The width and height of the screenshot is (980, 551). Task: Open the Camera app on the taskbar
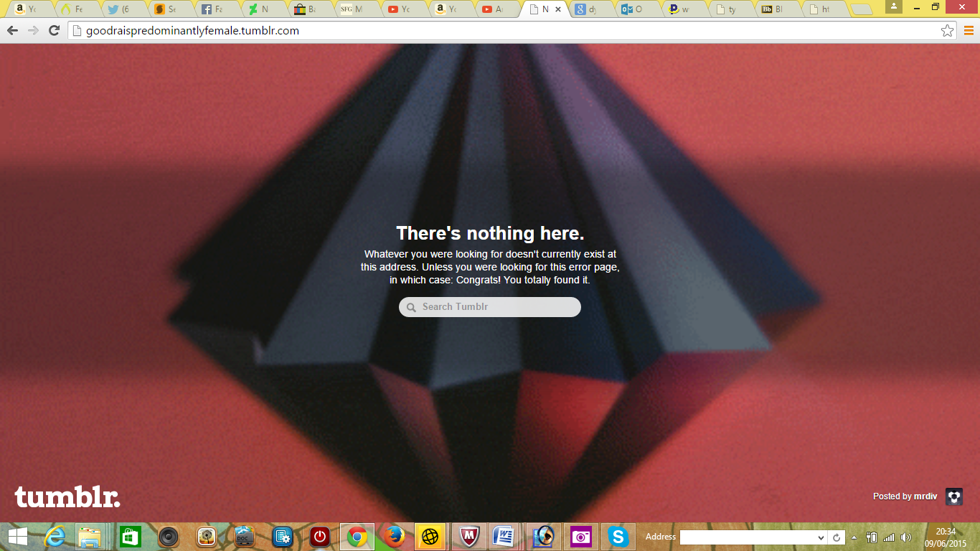(580, 537)
